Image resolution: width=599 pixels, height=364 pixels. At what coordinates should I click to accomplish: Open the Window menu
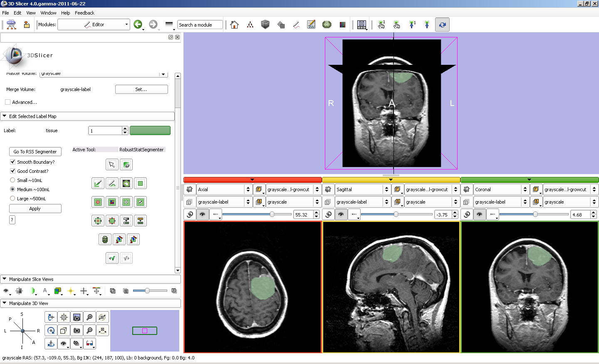48,13
